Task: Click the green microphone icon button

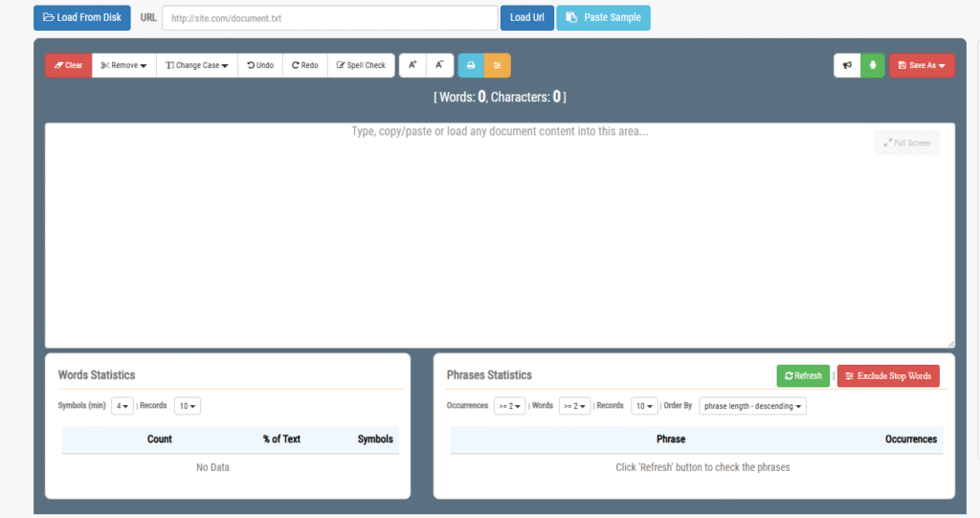Action: [872, 65]
